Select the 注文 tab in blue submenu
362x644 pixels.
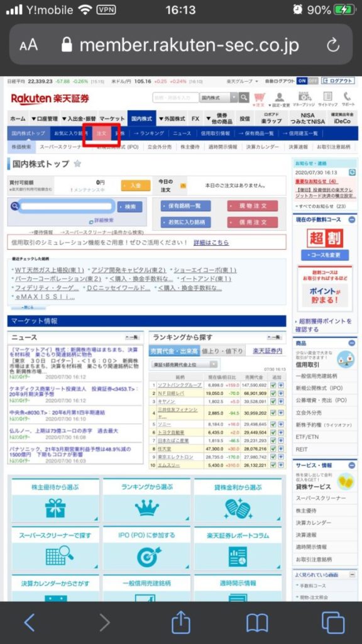pyautogui.click(x=101, y=133)
